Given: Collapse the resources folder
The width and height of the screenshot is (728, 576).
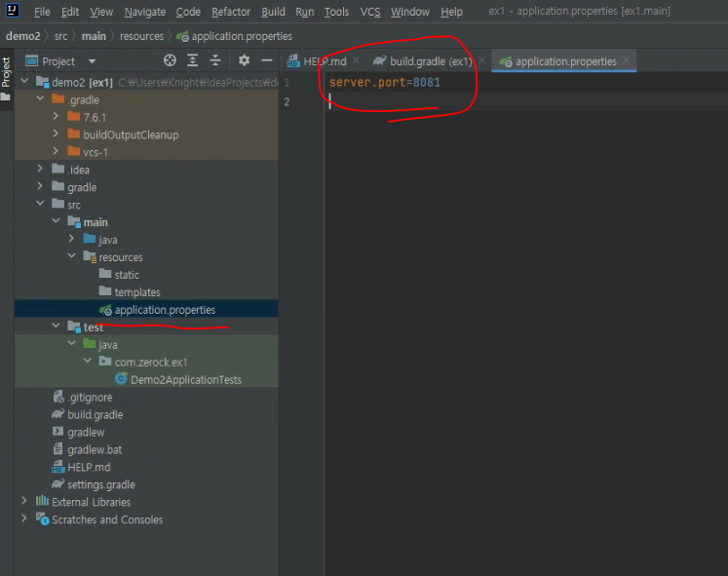Looking at the screenshot, I should click(x=72, y=255).
